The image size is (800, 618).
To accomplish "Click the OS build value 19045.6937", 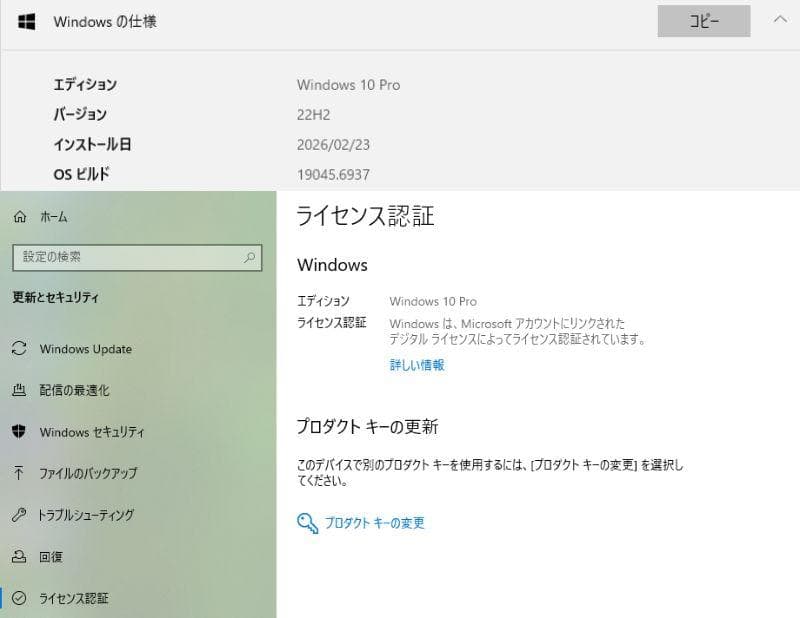I will coord(333,175).
